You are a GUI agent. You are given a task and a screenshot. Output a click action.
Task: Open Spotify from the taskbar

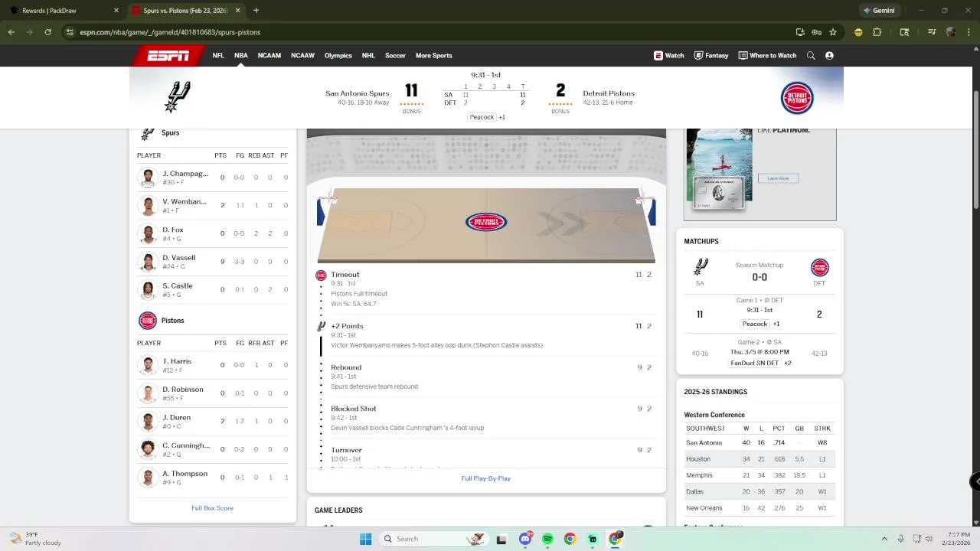click(x=547, y=539)
